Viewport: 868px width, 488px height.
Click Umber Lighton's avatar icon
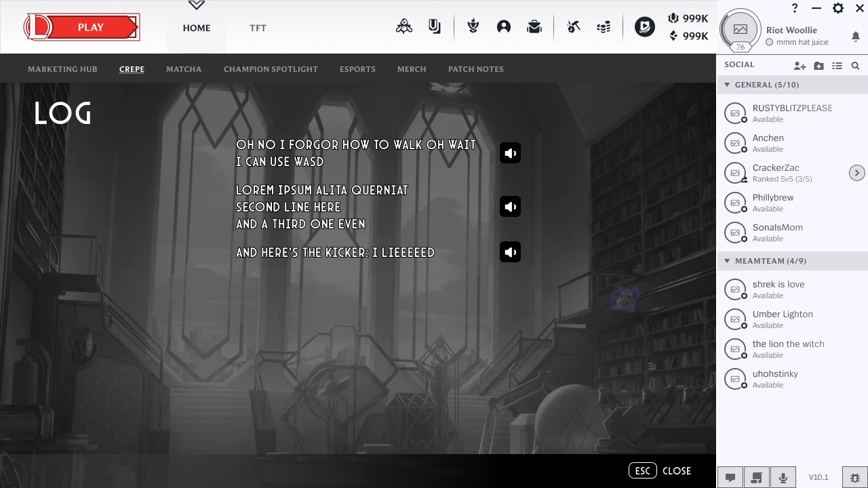coord(735,319)
